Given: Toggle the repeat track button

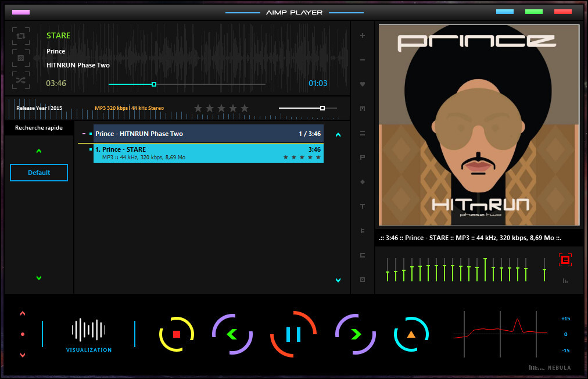Looking at the screenshot, I should [x=21, y=36].
